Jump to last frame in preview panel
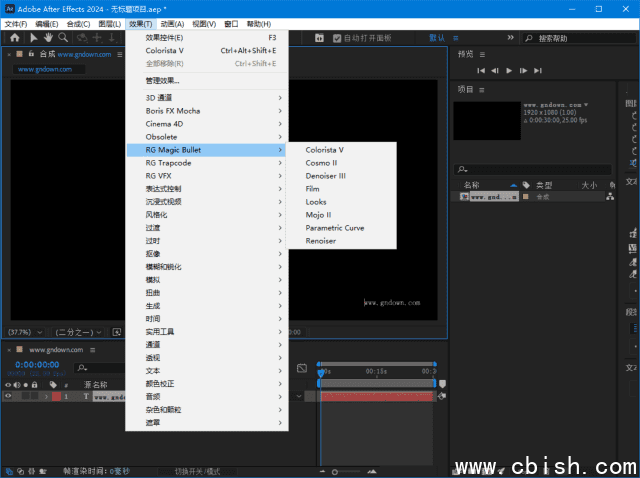Viewport: 640px width, 478px height. click(x=537, y=71)
